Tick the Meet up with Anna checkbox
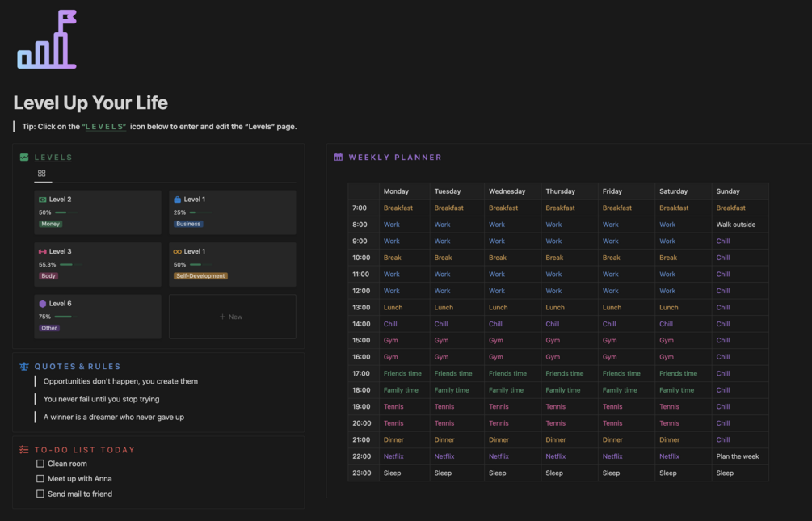 pos(40,479)
